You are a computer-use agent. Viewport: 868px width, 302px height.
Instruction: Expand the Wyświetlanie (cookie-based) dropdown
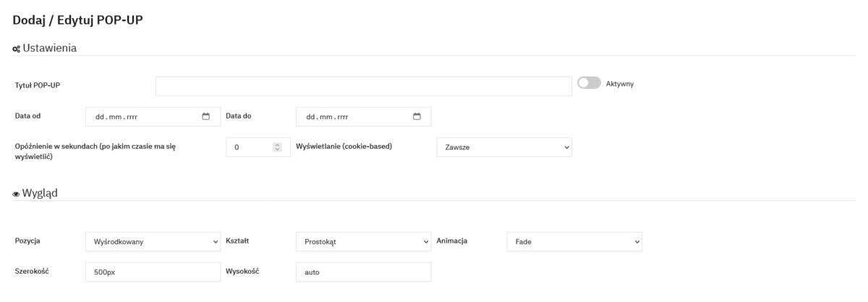click(x=504, y=147)
